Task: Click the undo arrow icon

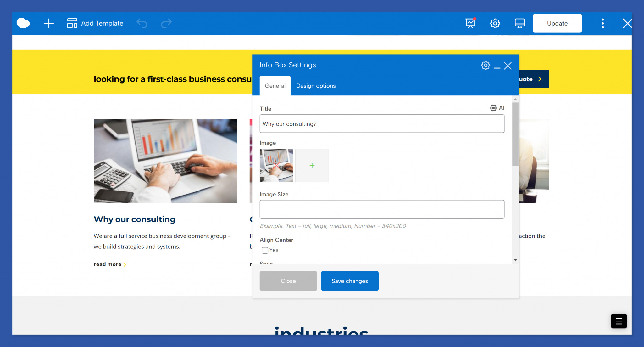Action: click(142, 23)
